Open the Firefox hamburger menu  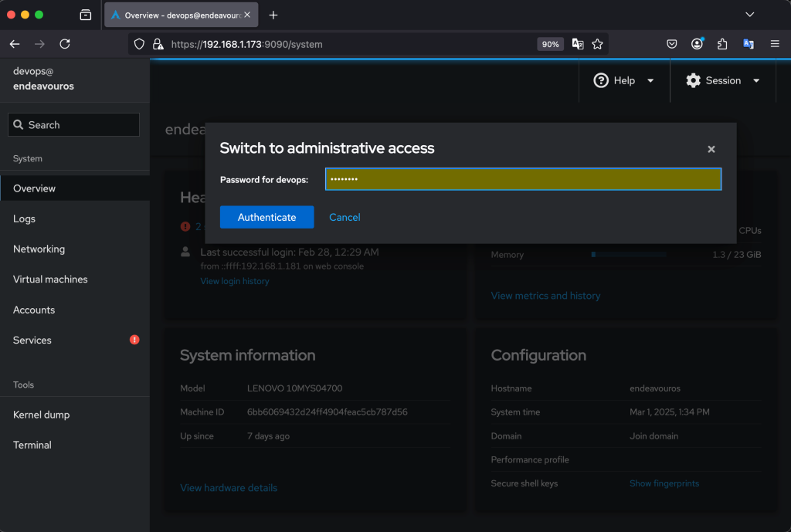coord(774,44)
